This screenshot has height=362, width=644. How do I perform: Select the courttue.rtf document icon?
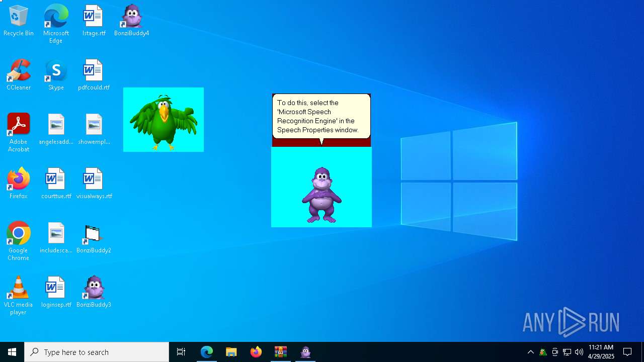(56, 184)
